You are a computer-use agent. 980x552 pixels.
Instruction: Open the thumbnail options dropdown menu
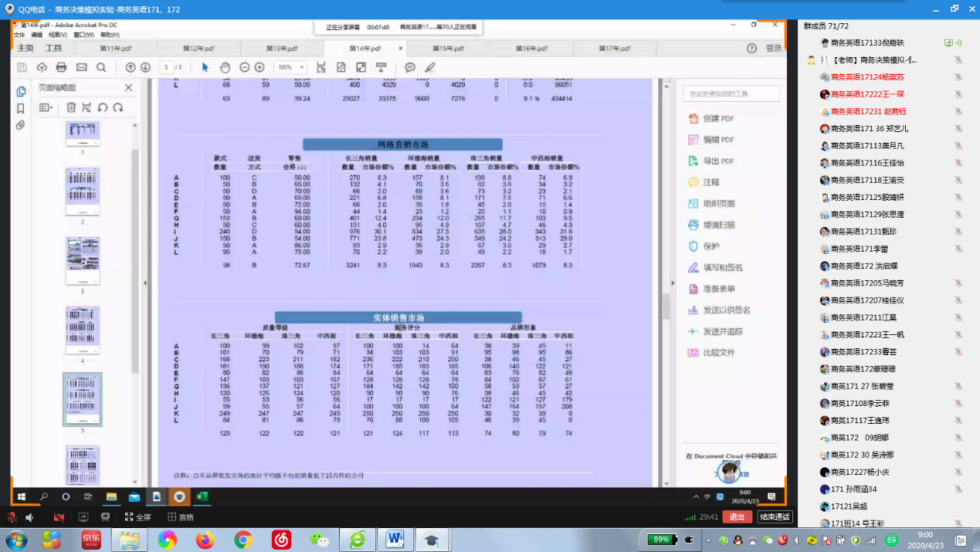click(x=46, y=107)
